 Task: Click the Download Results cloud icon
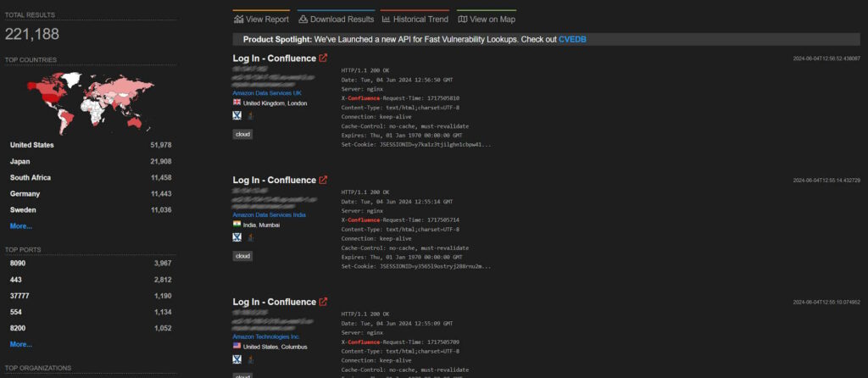coord(303,19)
